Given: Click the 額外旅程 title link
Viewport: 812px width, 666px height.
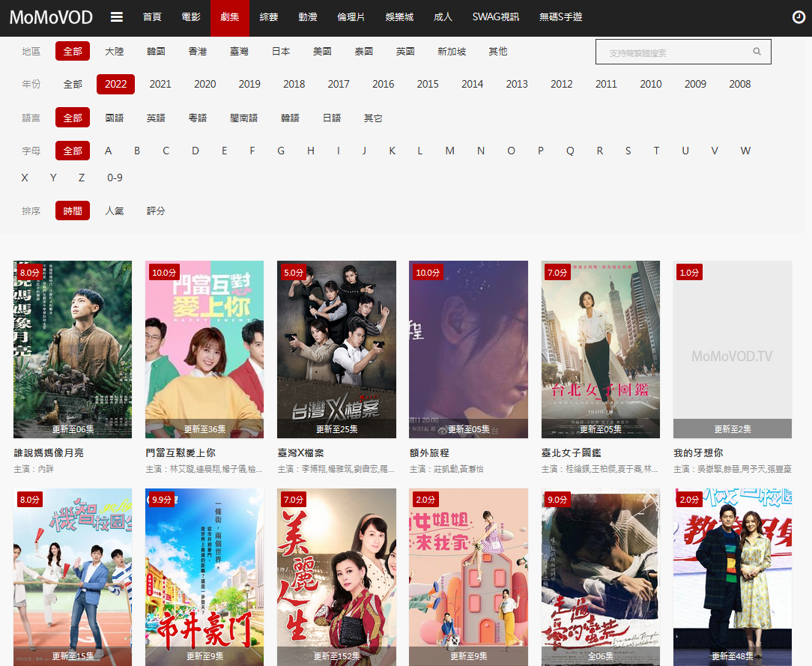Looking at the screenshot, I should tap(429, 453).
